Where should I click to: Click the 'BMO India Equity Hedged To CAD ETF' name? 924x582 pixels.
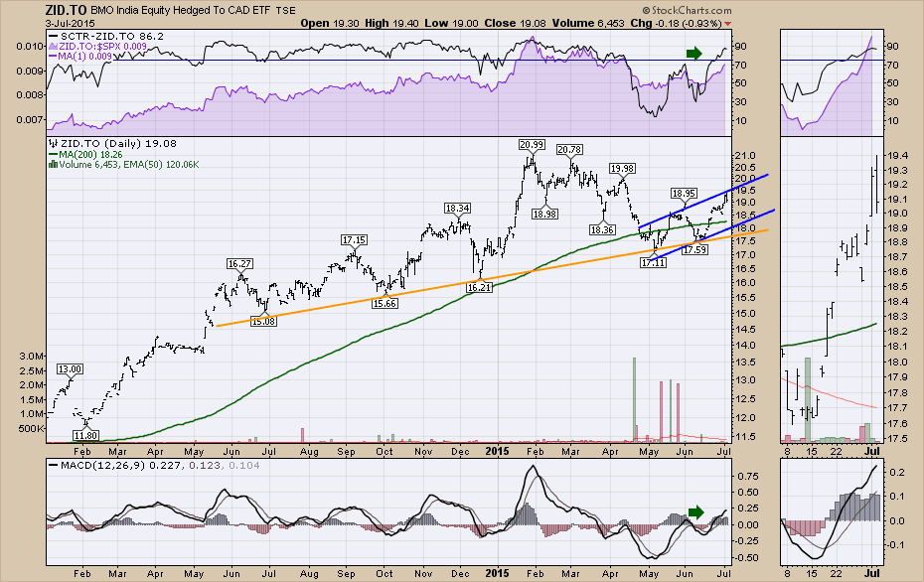pos(182,11)
